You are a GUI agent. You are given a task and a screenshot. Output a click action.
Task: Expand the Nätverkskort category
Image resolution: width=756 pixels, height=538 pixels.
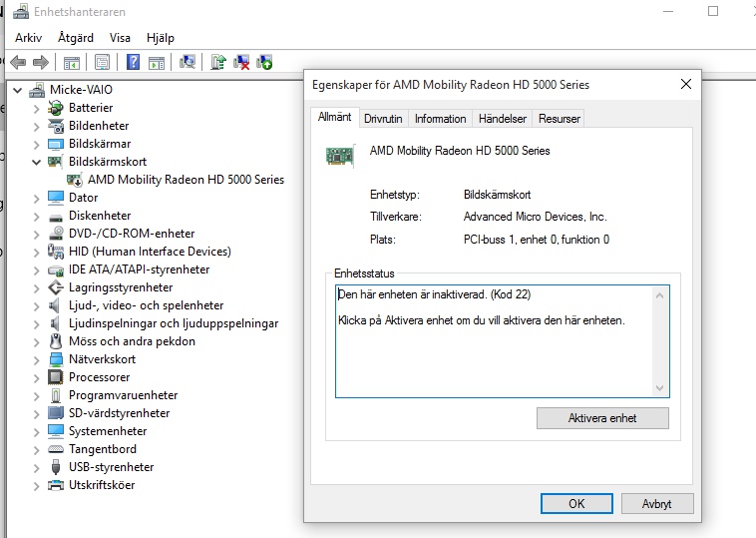pyautogui.click(x=36, y=359)
